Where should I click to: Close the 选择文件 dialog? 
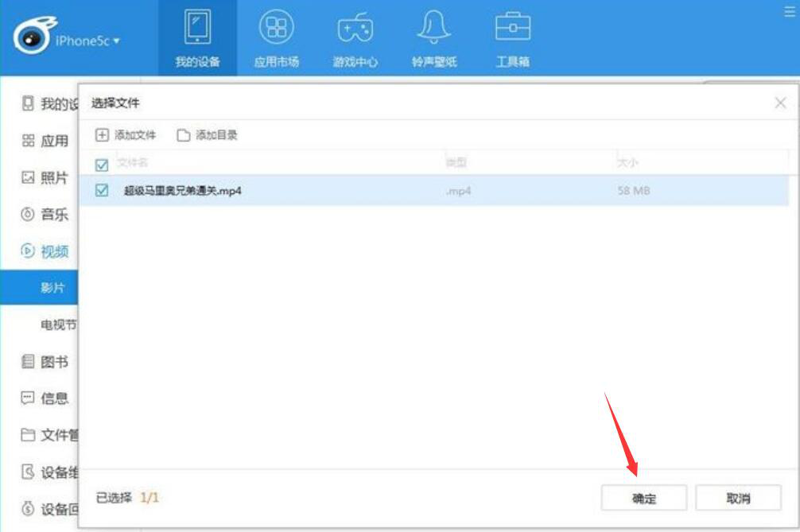coord(780,103)
